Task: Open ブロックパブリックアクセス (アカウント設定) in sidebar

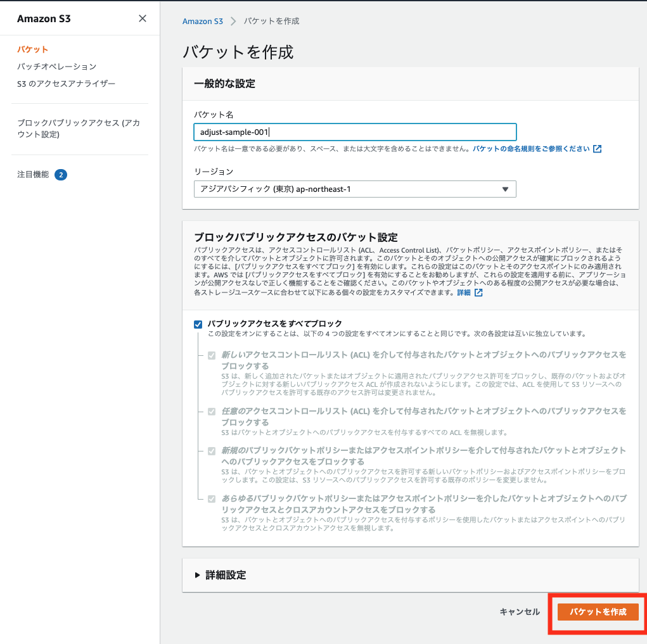Action: pos(79,129)
